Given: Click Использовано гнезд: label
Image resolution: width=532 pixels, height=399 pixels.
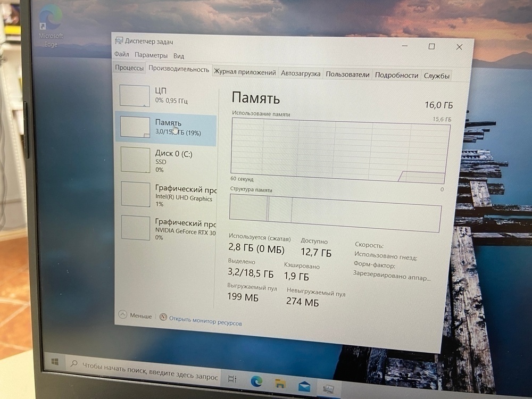Looking at the screenshot, I should tap(385, 255).
